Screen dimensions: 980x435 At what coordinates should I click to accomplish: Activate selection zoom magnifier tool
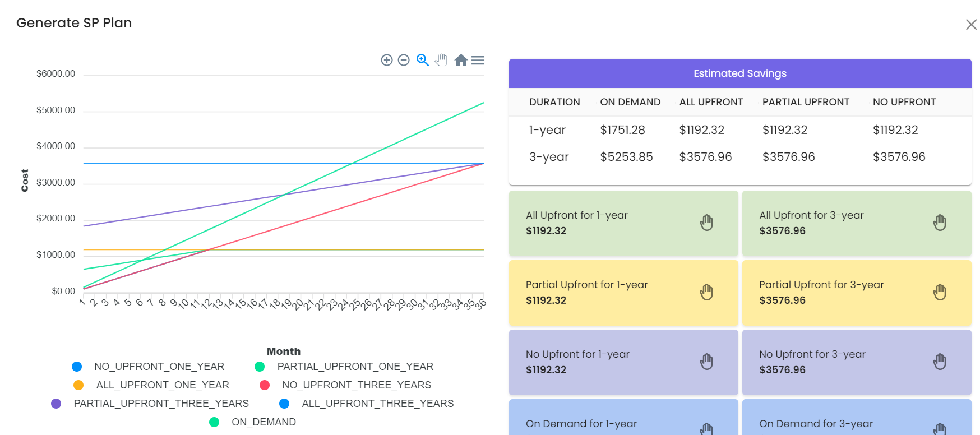[x=423, y=60]
